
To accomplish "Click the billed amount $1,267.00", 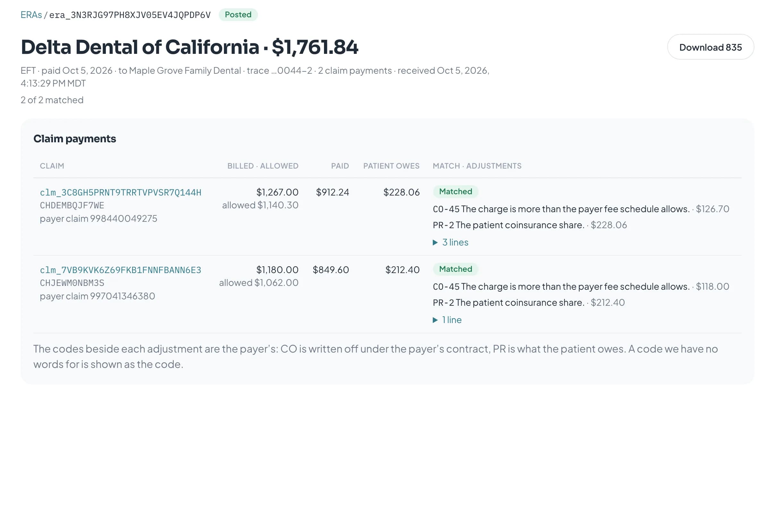I will coord(277,192).
